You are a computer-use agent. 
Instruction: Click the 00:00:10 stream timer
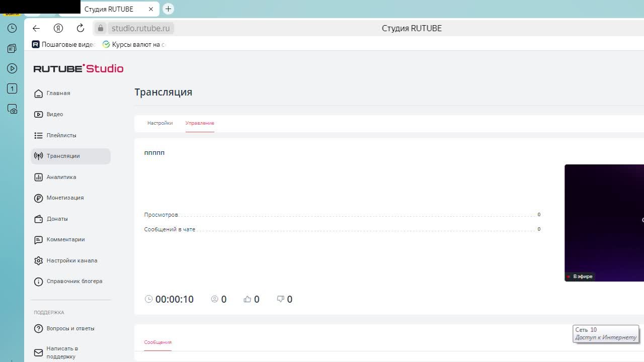click(175, 299)
